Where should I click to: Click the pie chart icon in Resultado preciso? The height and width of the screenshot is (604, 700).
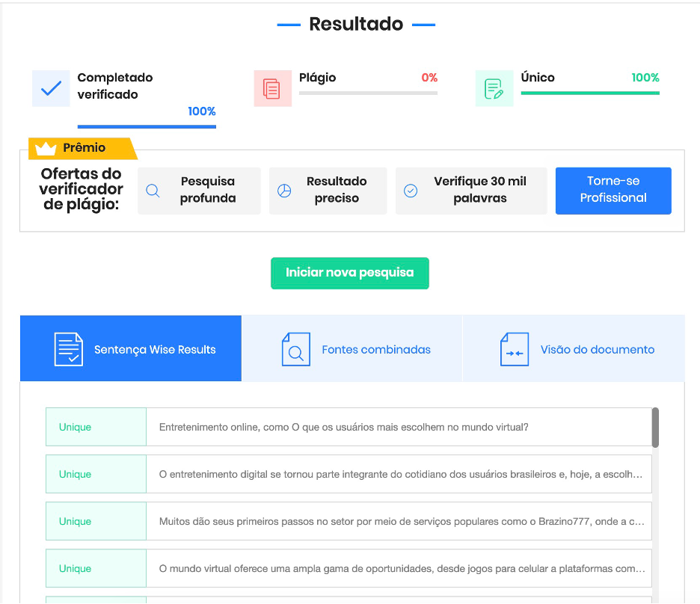(x=284, y=191)
